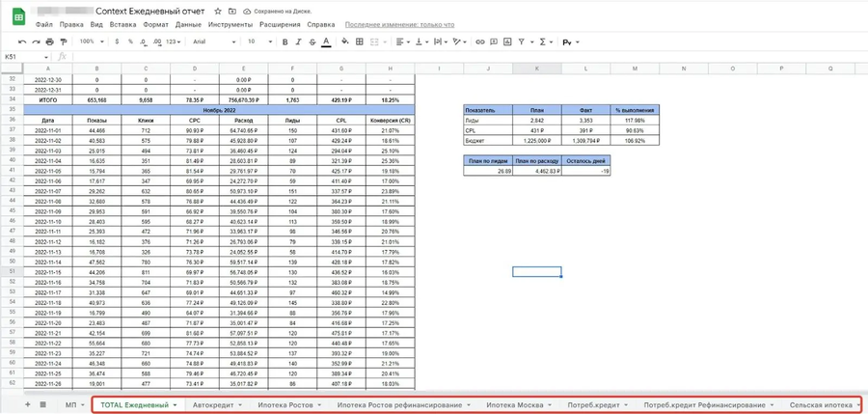Open the Google Sheets home icon
The image size is (868, 414).
coord(18,17)
